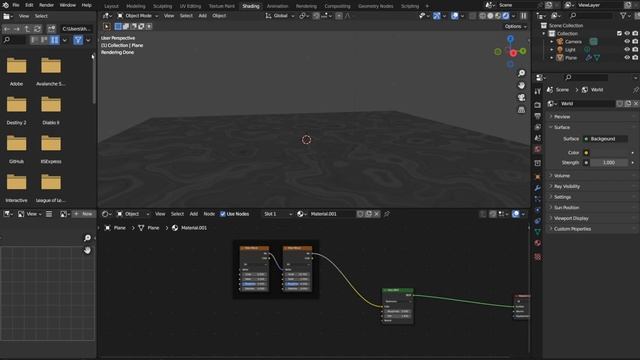The width and height of the screenshot is (640, 360).
Task: Expand the Custom Properties panel
Action: 592,229
